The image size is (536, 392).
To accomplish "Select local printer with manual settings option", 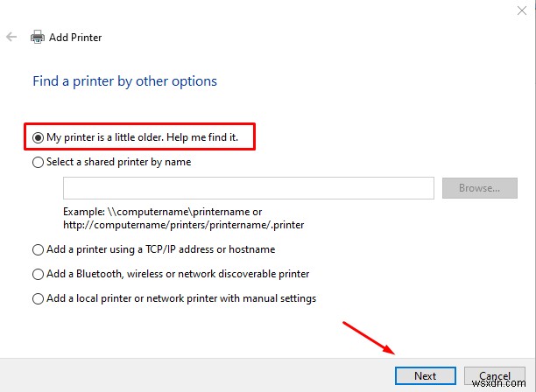I will tap(38, 298).
